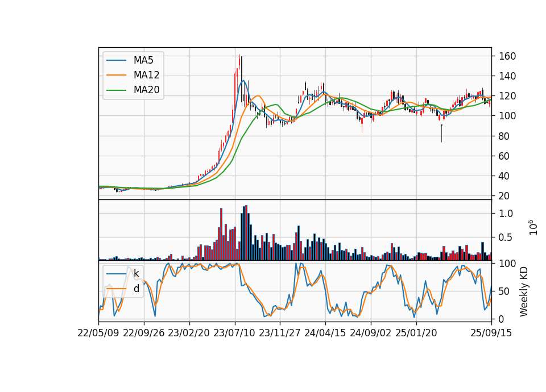The width and height of the screenshot is (546, 392).
Task: Click the 24/09/02 date axis label
Action: pyautogui.click(x=370, y=333)
